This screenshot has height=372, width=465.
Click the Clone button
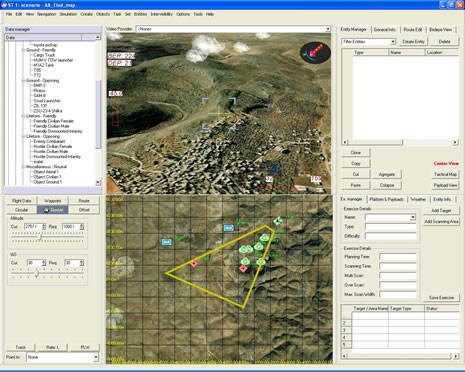pyautogui.click(x=356, y=153)
